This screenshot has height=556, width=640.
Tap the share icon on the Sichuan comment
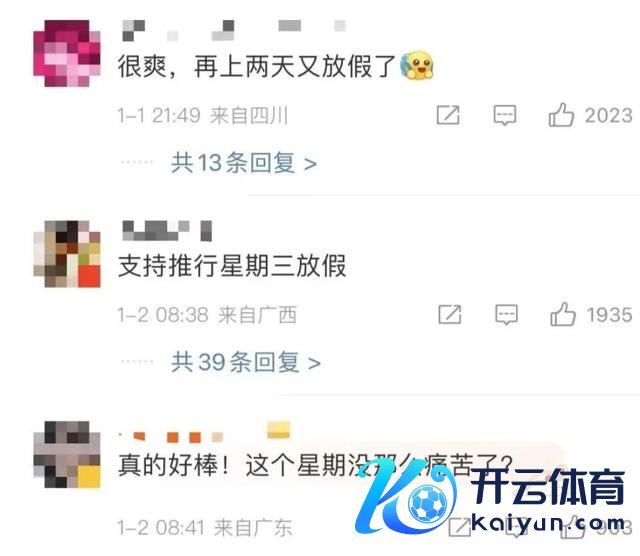tap(448, 115)
